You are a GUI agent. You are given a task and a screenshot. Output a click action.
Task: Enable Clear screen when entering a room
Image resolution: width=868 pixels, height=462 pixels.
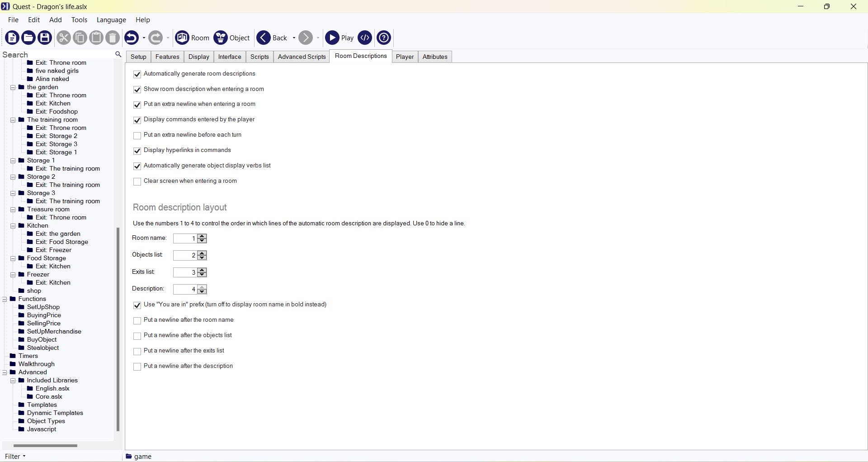[137, 181]
